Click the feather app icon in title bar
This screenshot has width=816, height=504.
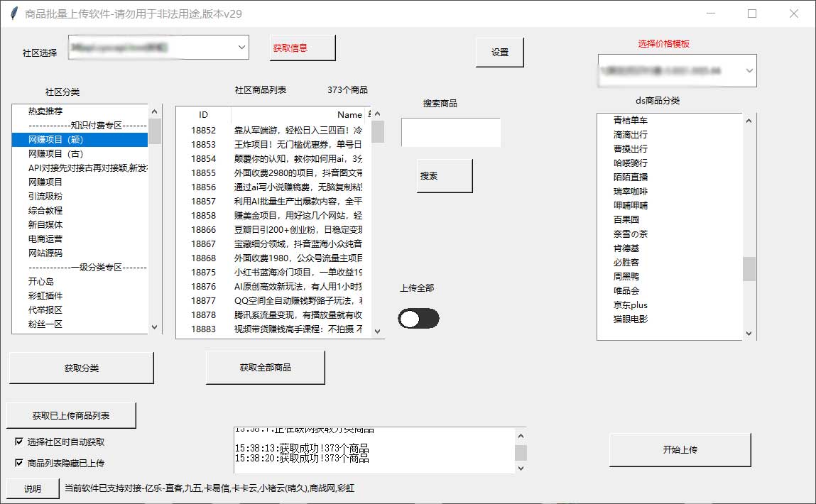point(14,13)
